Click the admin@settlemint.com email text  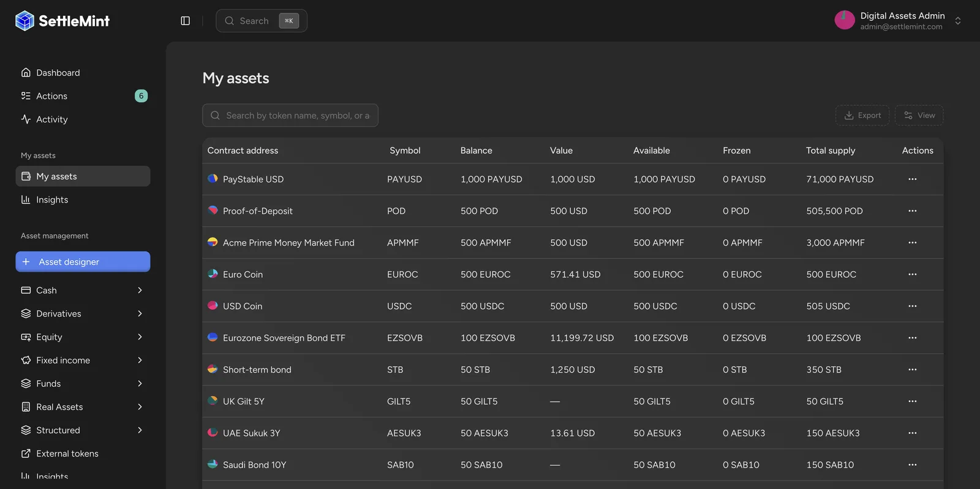901,27
